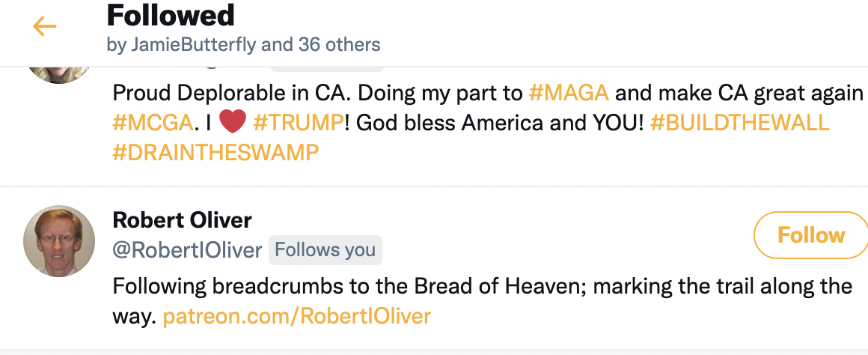Image resolution: width=868 pixels, height=355 pixels.
Task: Click 'by JamieButterfly and 36 others' subtitle
Action: [x=243, y=45]
